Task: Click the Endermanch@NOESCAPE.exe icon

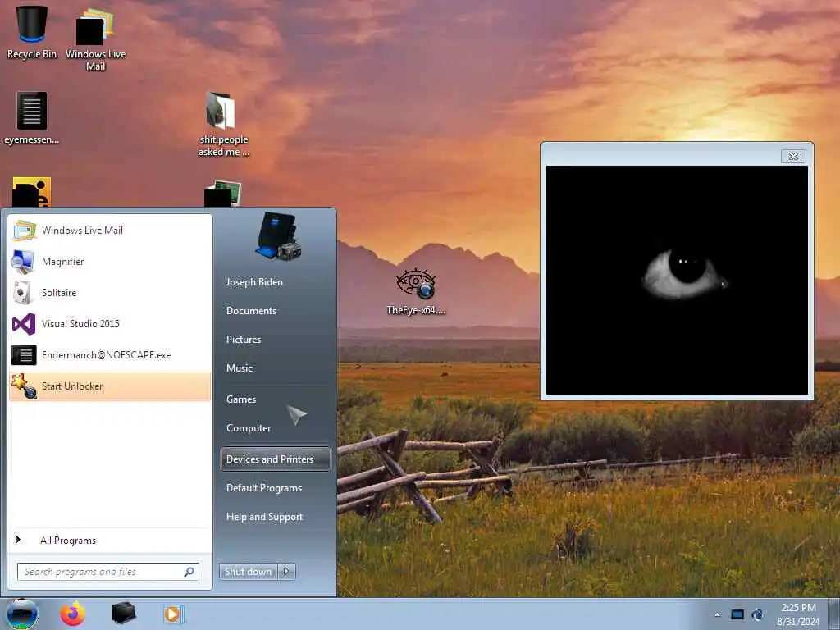Action: click(24, 354)
